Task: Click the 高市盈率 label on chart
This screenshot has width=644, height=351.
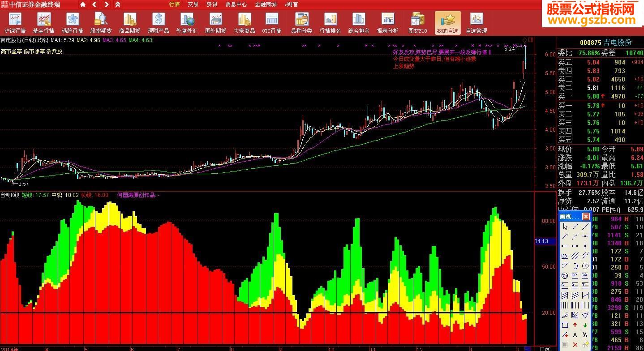Action: click(x=11, y=51)
